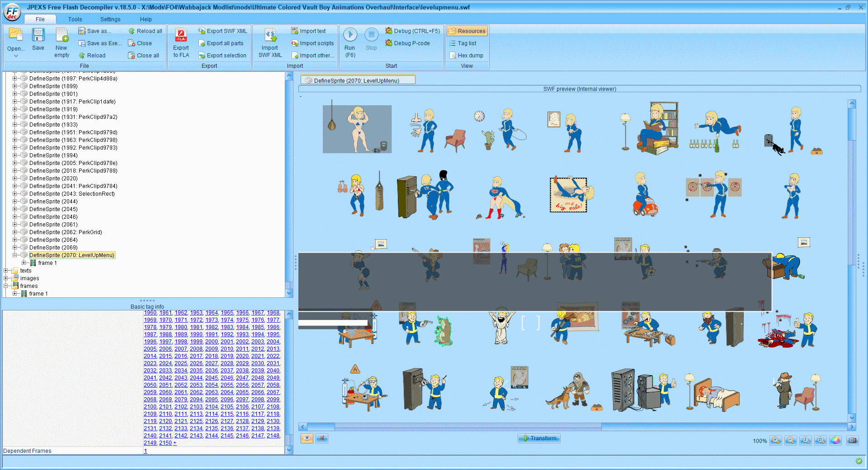Expand frame 1 under LevelUpMenu
Screen dimensions: 868x470
tap(24, 263)
